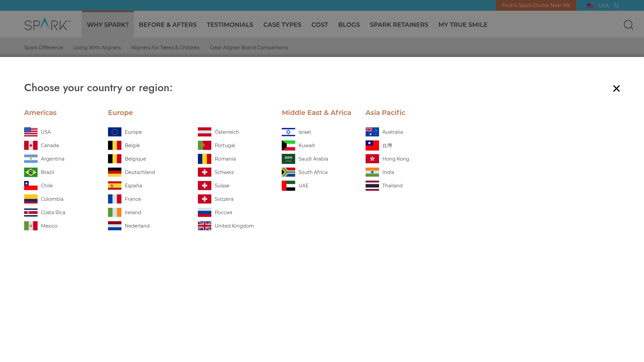Image resolution: width=644 pixels, height=362 pixels.
Task: Click the USA flag icon in the Americas list
Action: point(31,132)
